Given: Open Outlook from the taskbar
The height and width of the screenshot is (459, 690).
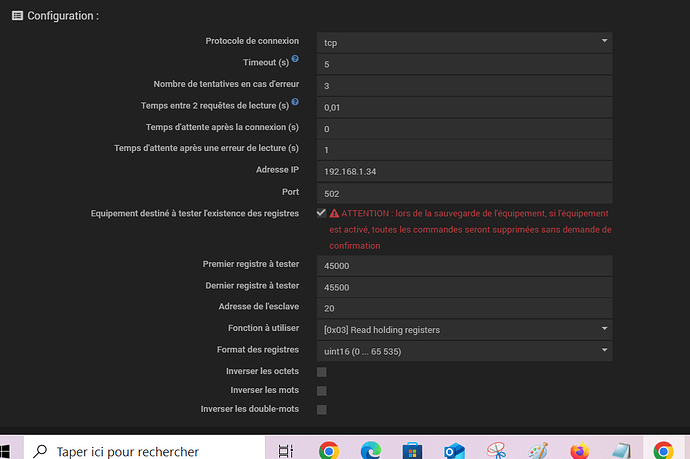Looking at the screenshot, I should point(453,451).
